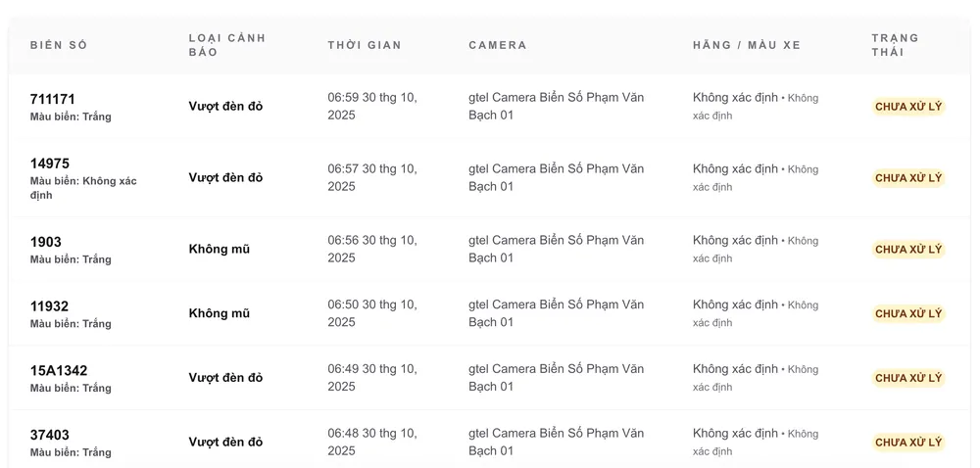The width and height of the screenshot is (980, 468).
Task: Open plate 15A1342 details
Action: (x=59, y=371)
